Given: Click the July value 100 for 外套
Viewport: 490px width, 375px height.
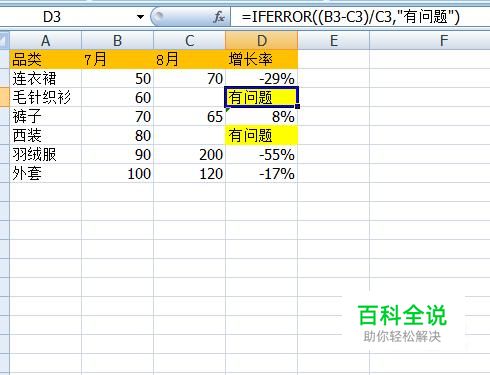Looking at the screenshot, I should tap(117, 173).
